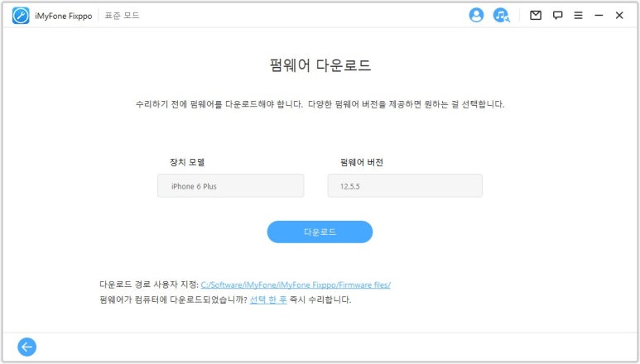Click the 펌웨어 버전 field label
The height and width of the screenshot is (364, 640).
pyautogui.click(x=362, y=162)
